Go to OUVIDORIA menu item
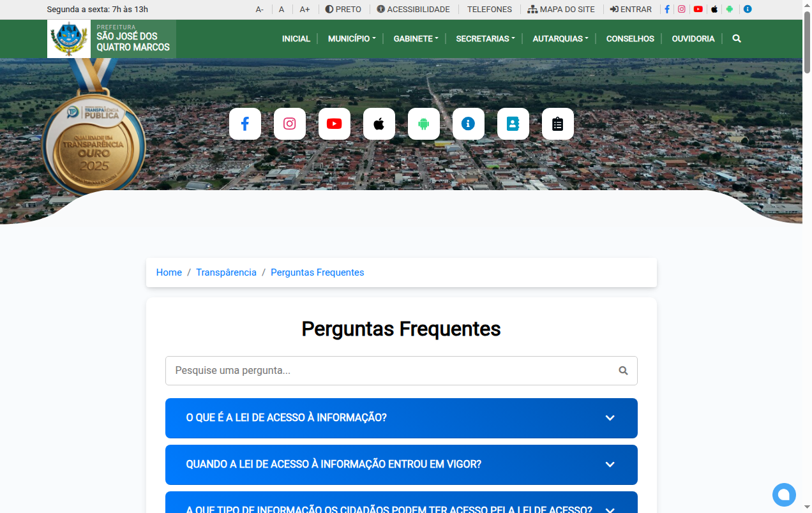Image resolution: width=812 pixels, height=513 pixels. tap(693, 39)
